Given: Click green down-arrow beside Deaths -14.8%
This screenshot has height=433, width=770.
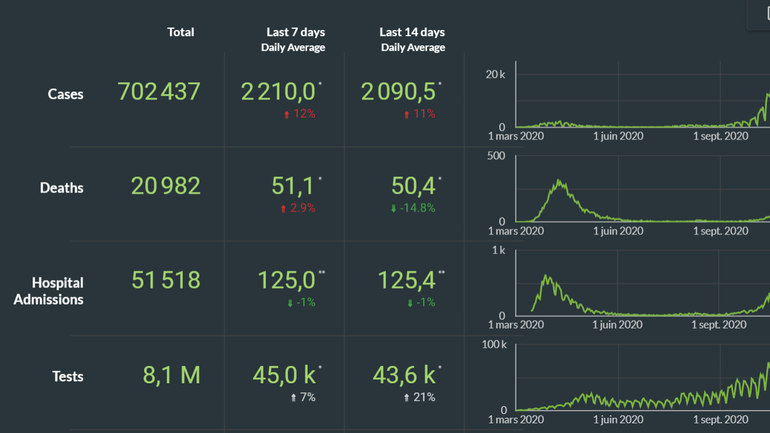Looking at the screenshot, I should (x=393, y=209).
